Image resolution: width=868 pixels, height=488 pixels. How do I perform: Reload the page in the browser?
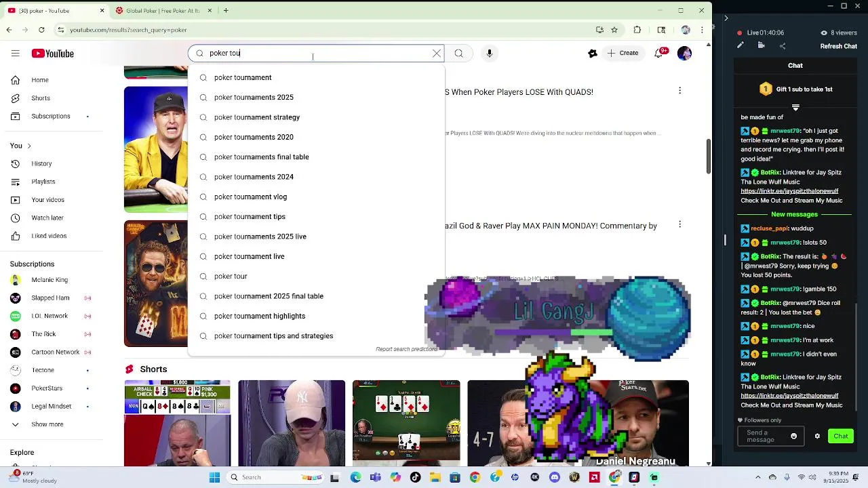[x=41, y=30]
